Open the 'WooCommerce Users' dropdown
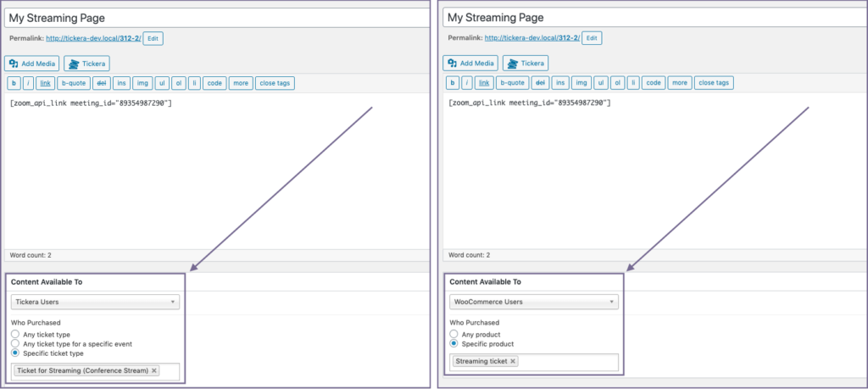The height and width of the screenshot is (389, 868). tap(534, 302)
